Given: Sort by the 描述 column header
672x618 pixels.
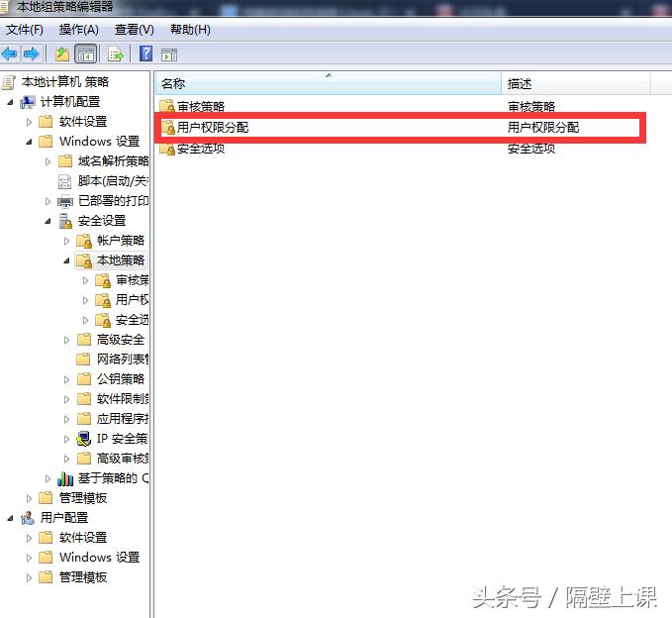Looking at the screenshot, I should pos(576,83).
